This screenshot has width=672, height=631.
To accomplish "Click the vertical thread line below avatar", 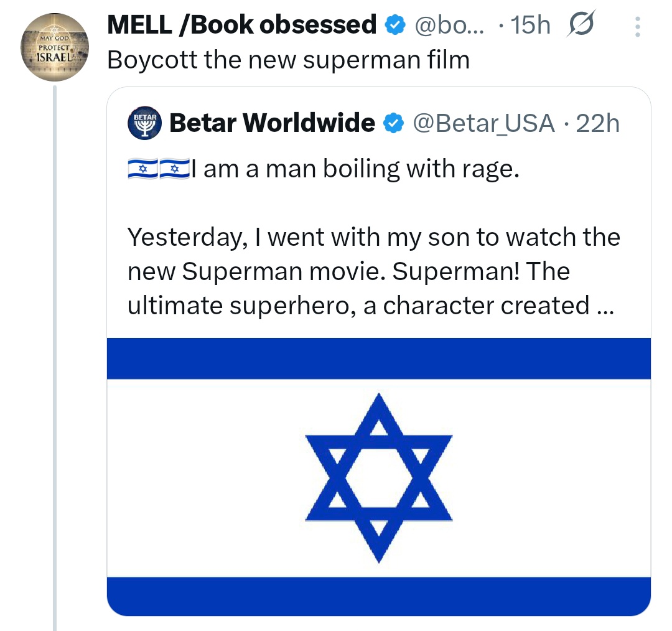I will [55, 355].
